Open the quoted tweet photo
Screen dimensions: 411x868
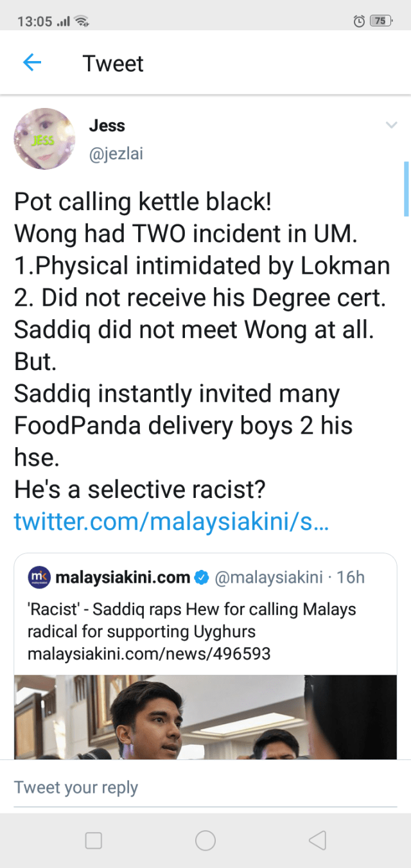point(205,716)
